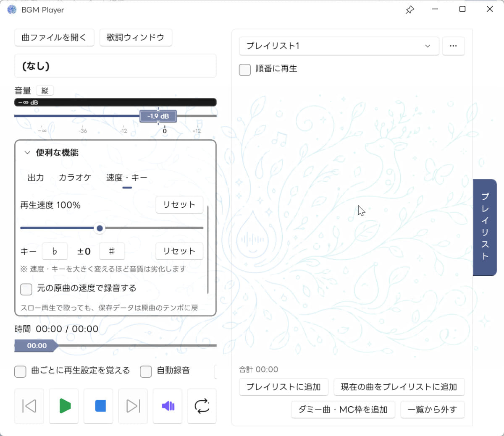Reset the playback speed with リセット
Image resolution: width=504 pixels, height=436 pixels.
(179, 204)
